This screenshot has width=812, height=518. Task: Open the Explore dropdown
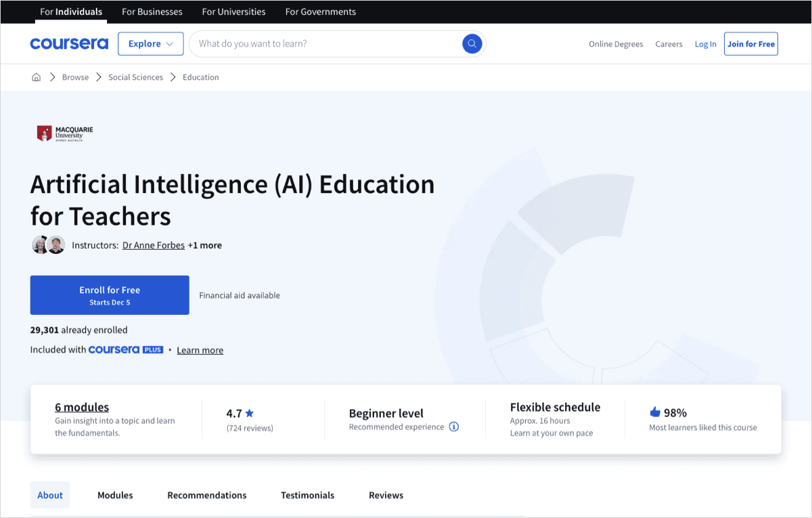[x=150, y=44]
